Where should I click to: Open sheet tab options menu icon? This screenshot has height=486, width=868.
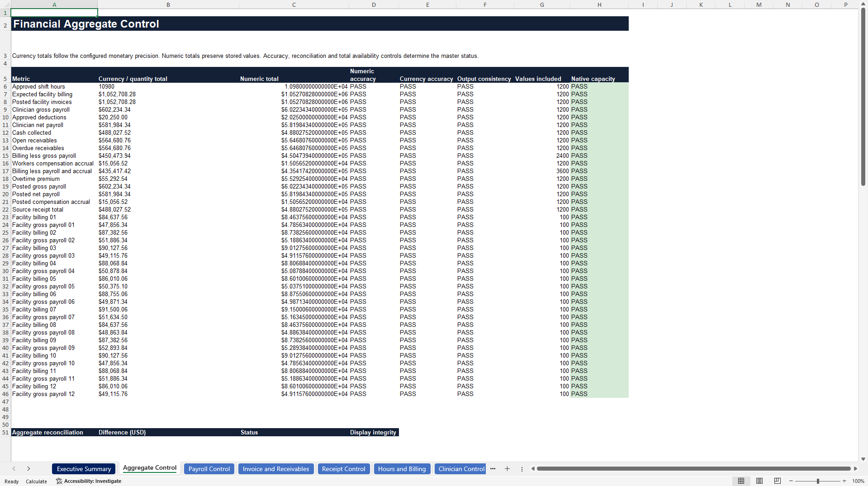pyautogui.click(x=522, y=469)
